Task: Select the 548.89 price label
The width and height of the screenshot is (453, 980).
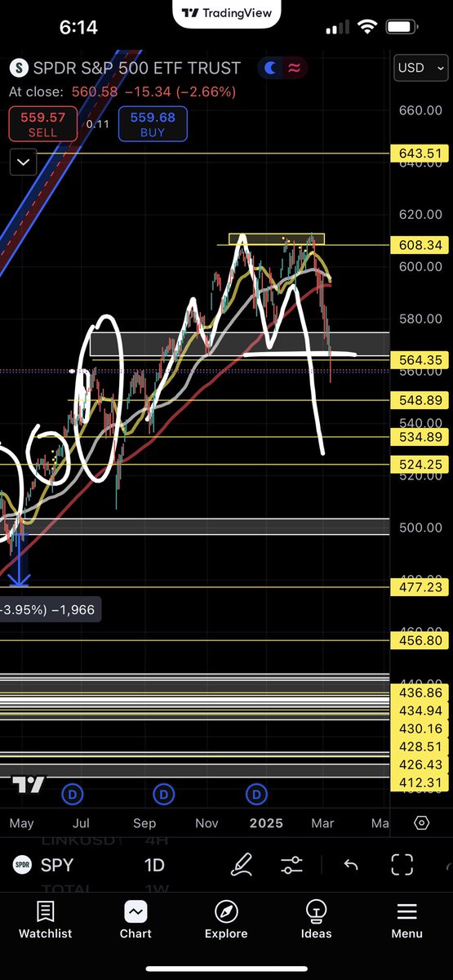Action: [421, 400]
